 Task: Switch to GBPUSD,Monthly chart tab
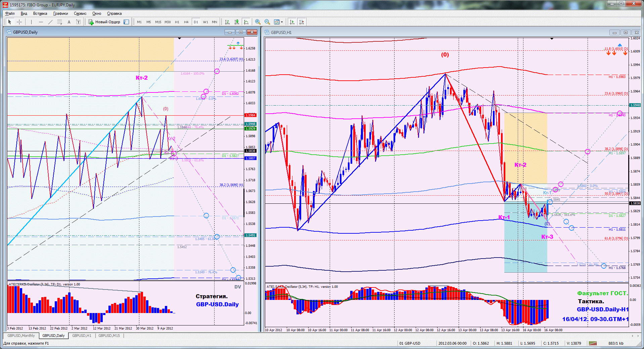[x=21, y=336]
